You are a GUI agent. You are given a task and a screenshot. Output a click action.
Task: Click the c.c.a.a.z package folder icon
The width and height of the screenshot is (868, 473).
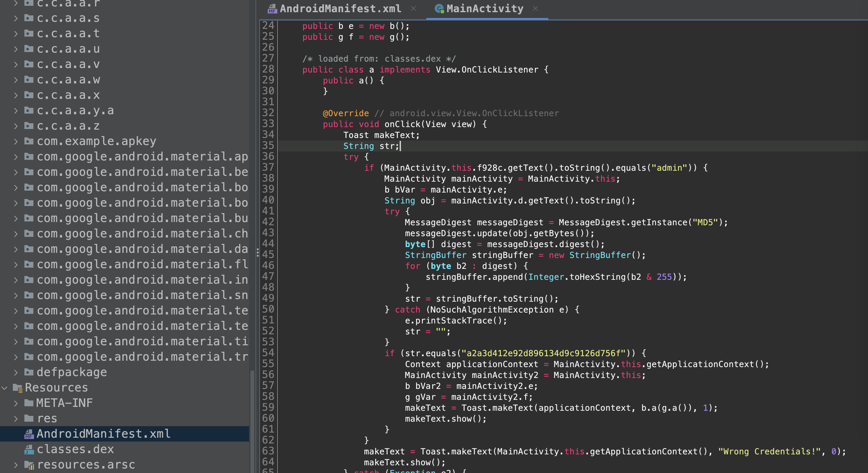pyautogui.click(x=29, y=126)
